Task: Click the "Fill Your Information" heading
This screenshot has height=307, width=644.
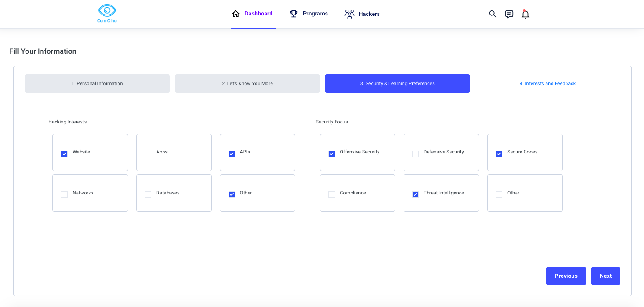Action: click(43, 51)
